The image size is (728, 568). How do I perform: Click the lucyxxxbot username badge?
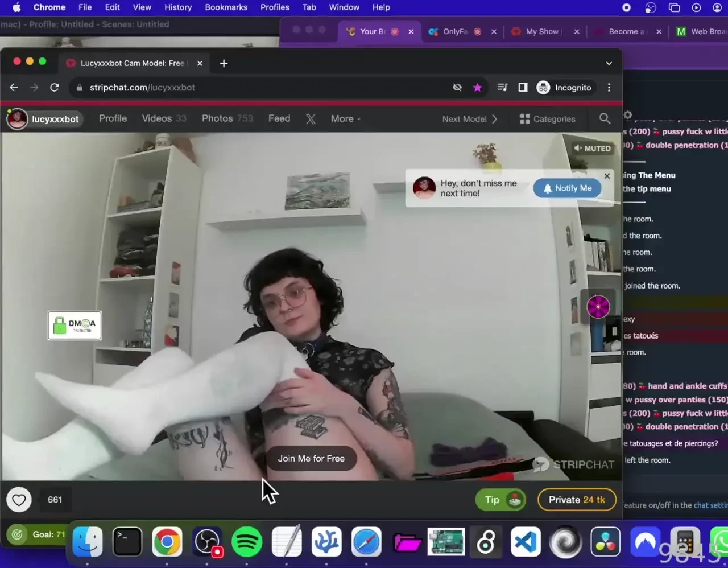44,119
